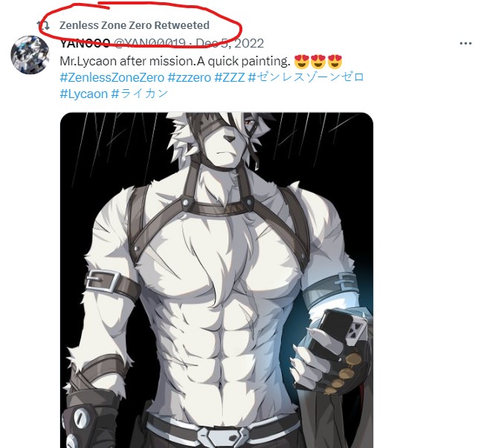The image size is (481, 448).
Task: Open the three-dot more options menu
Action: (x=465, y=44)
